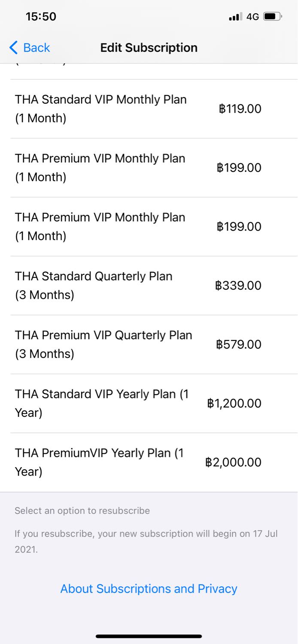Tap the ฿1,200.00 yearly price
The image size is (298, 644).
coord(234,403)
